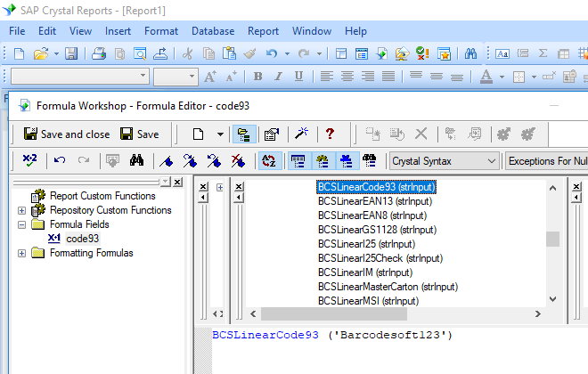This screenshot has width=588, height=374.
Task: Expand Repository Custom Functions node
Action: (21, 211)
